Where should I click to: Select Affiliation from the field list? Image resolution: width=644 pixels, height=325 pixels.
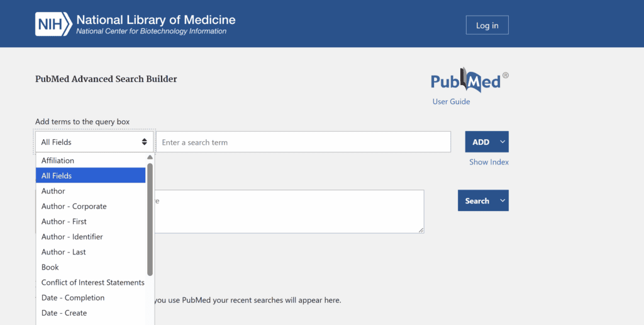click(91, 161)
